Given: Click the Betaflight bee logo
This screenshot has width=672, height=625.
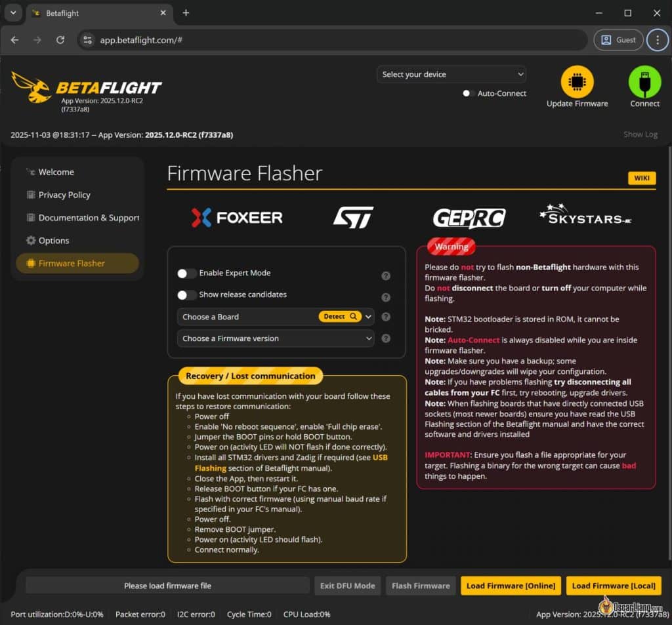Looking at the screenshot, I should tap(31, 87).
